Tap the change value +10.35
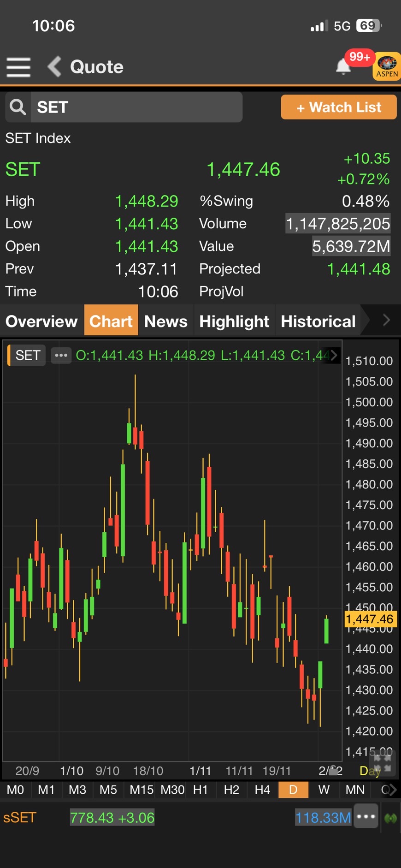 (x=367, y=158)
